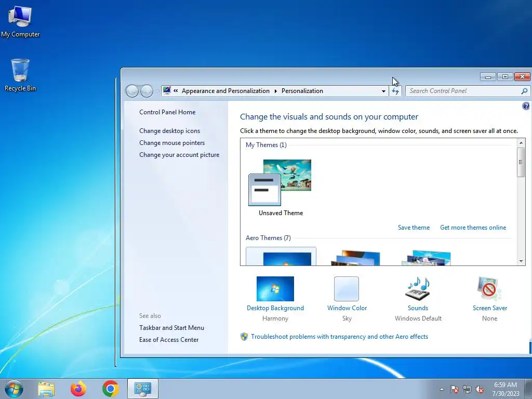Click the Windows Default sound scheme text

(418, 318)
